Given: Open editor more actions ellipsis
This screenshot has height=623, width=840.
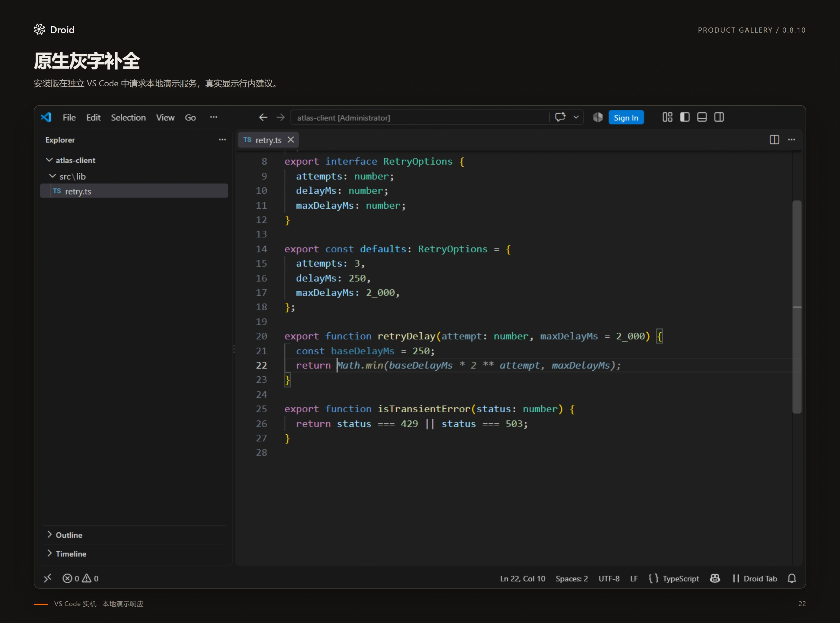Looking at the screenshot, I should [x=791, y=139].
